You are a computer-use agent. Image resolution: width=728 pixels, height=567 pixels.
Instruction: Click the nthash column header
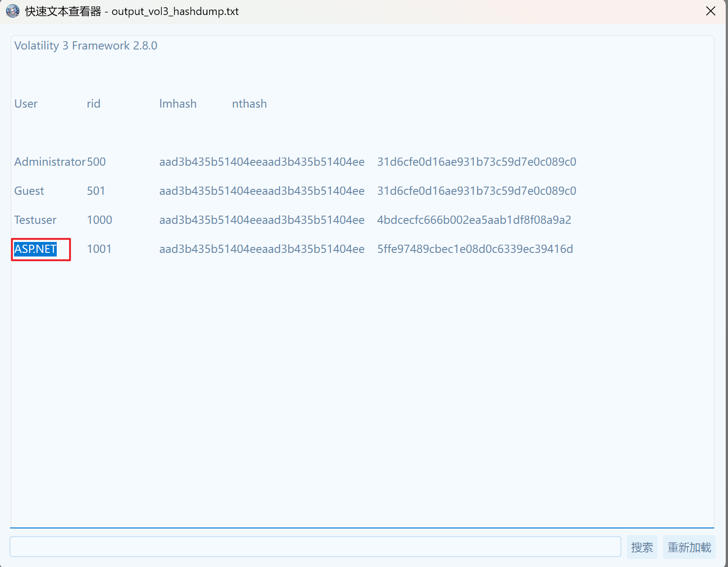249,104
